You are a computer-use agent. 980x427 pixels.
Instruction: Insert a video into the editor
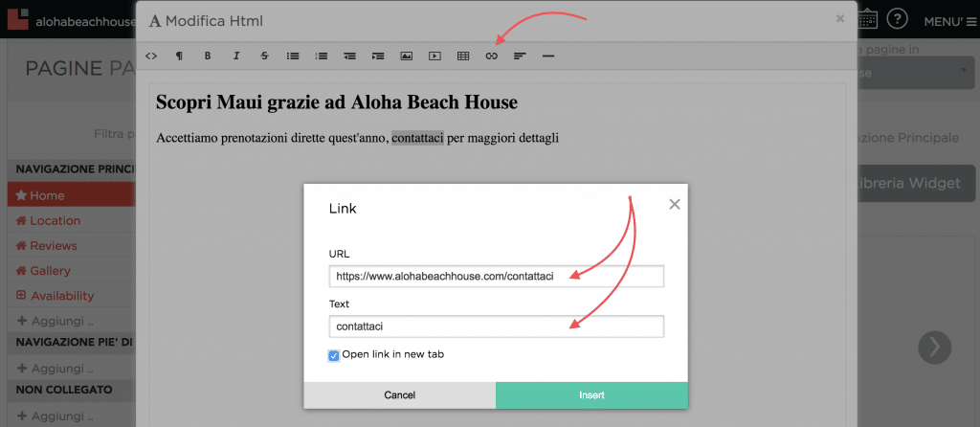[x=435, y=56]
